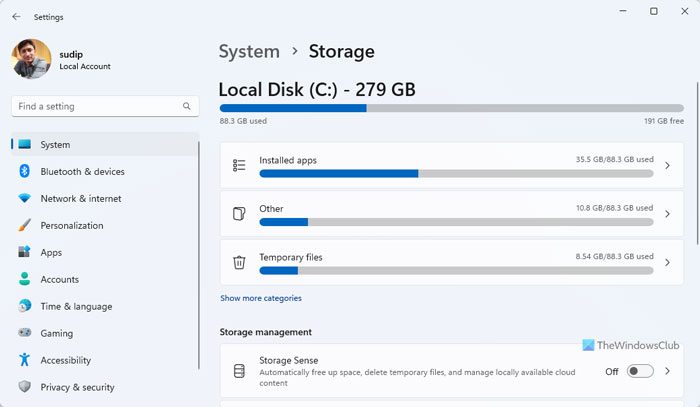700x407 pixels.
Task: Open Temporary files details
Action: click(452, 262)
